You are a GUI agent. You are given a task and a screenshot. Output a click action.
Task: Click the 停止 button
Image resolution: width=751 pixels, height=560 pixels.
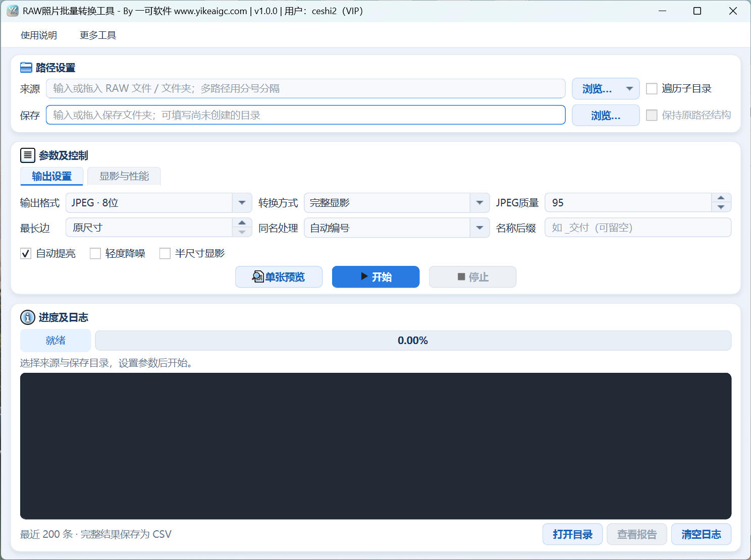pos(472,277)
